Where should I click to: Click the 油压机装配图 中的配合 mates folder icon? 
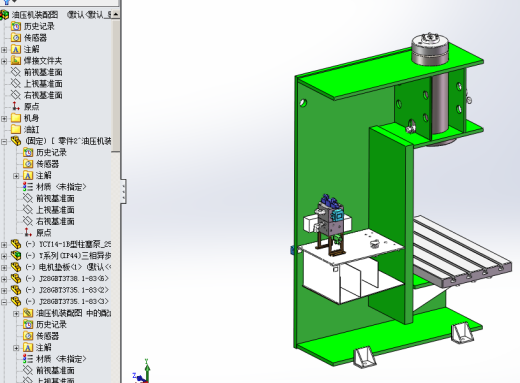click(x=28, y=313)
